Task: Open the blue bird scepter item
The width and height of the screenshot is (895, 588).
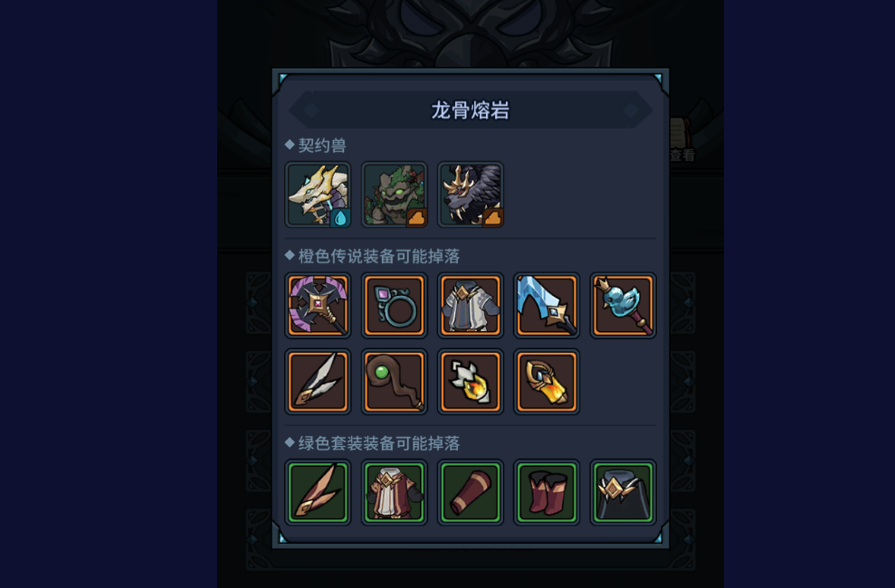Action: (x=623, y=305)
